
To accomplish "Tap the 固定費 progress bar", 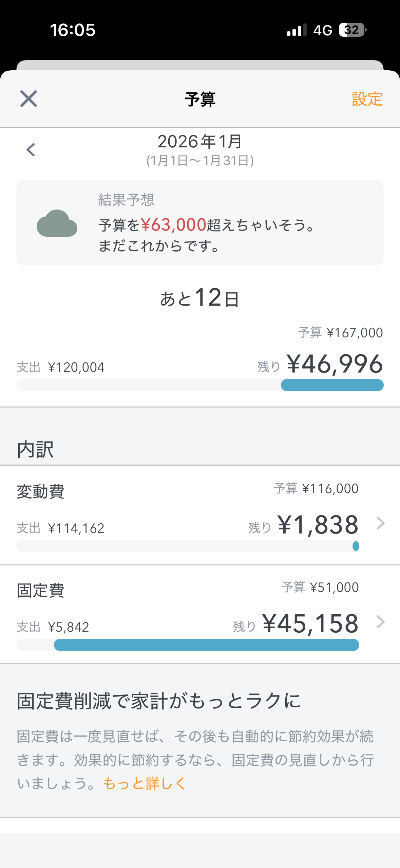I will [x=188, y=645].
